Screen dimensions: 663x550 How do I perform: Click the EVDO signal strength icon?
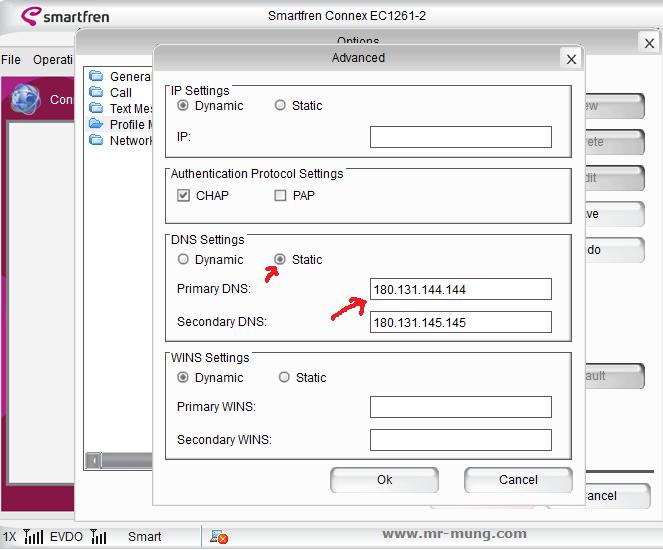tap(98, 536)
